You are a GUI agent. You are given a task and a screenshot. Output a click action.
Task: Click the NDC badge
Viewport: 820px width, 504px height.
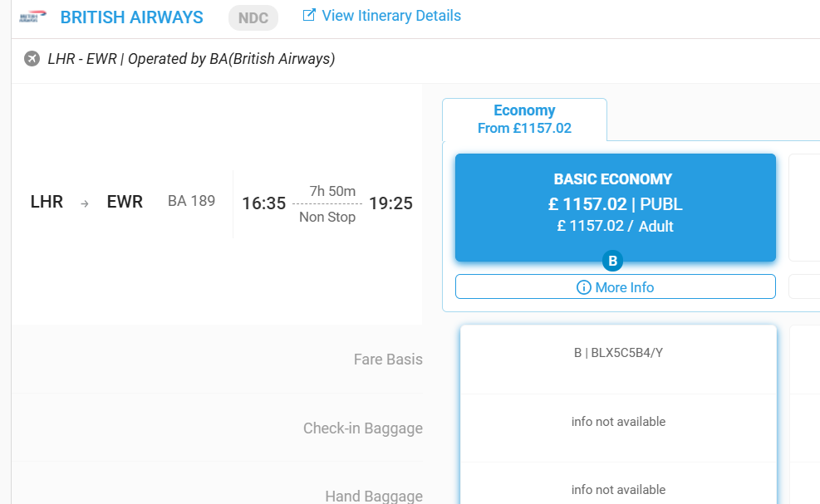253,17
